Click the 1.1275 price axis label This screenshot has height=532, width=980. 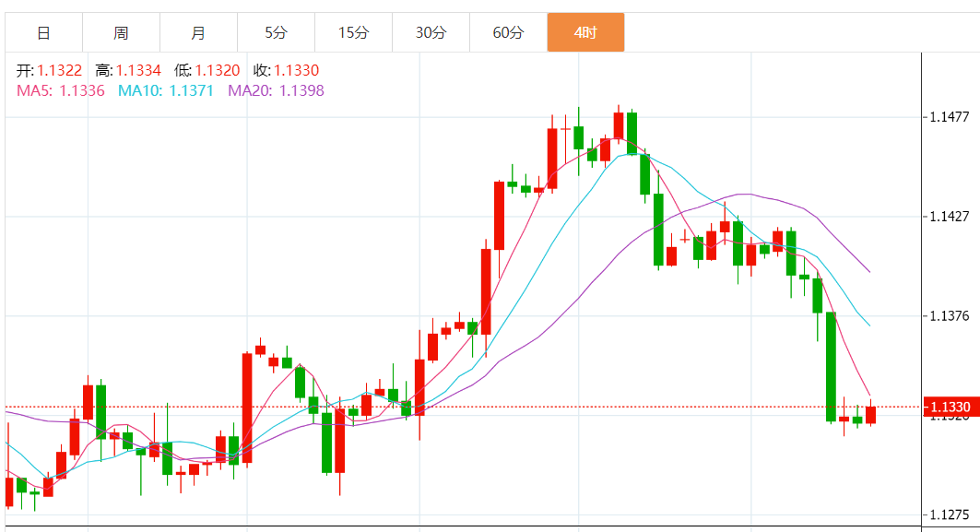click(x=950, y=514)
